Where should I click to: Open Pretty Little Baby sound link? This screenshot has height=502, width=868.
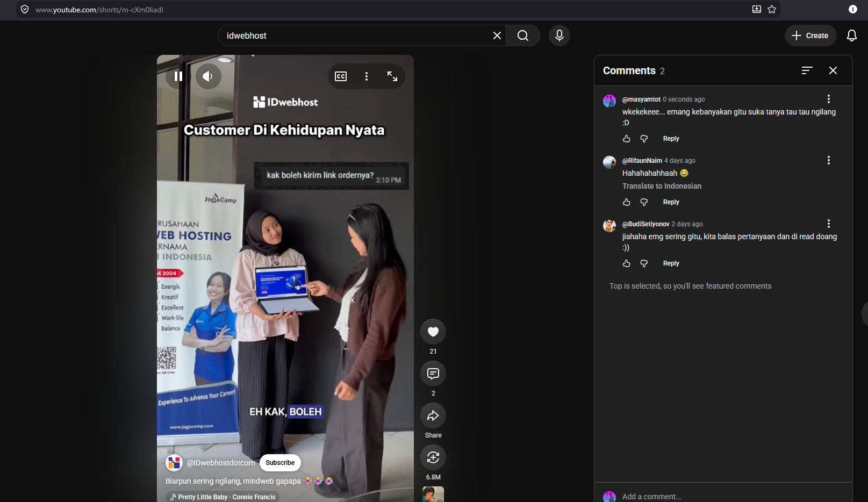coord(223,497)
